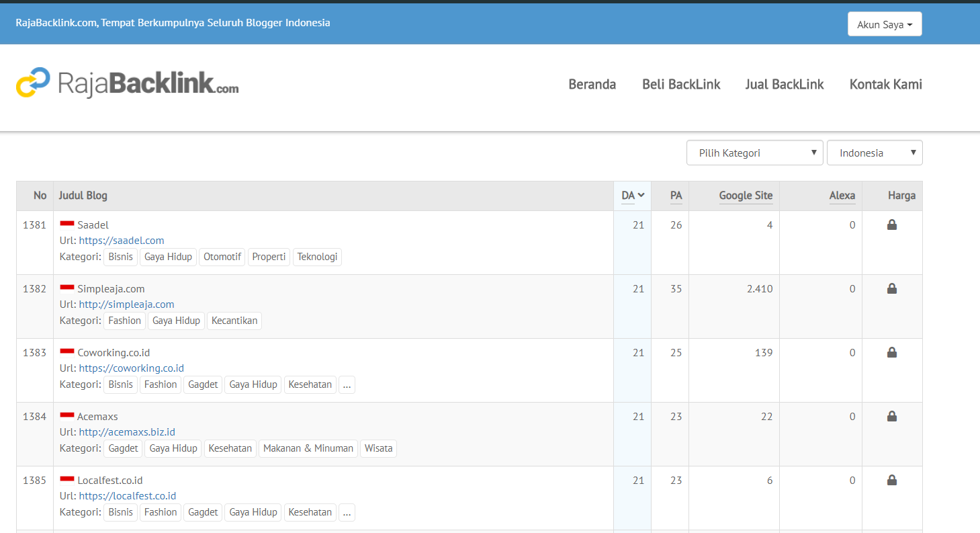The image size is (980, 533).
Task: Open the Pilih Kategori dropdown
Action: [755, 153]
